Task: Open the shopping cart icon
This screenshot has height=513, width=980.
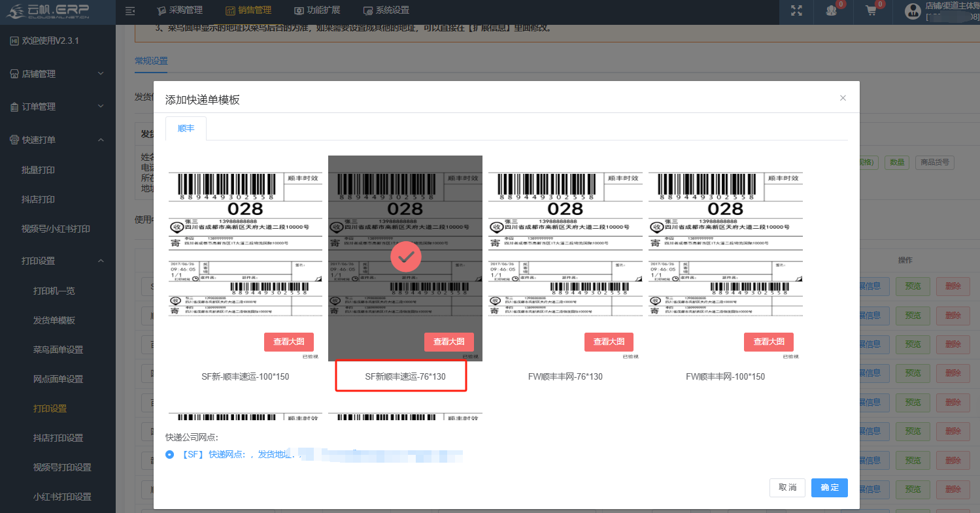Action: click(871, 10)
